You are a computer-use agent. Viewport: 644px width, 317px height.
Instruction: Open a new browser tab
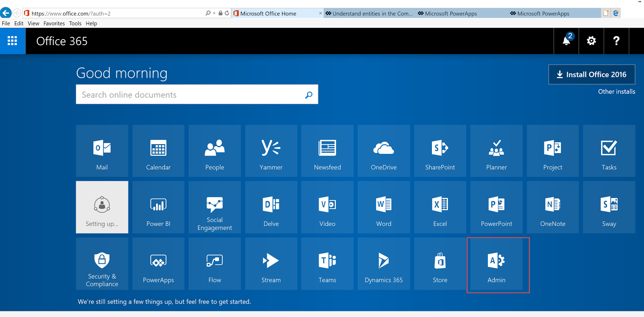point(606,13)
